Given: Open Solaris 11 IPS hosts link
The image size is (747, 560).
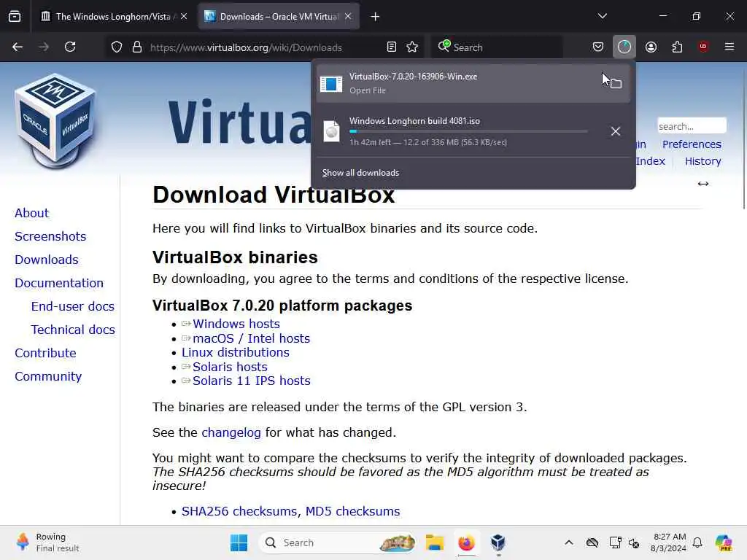Looking at the screenshot, I should tap(251, 381).
